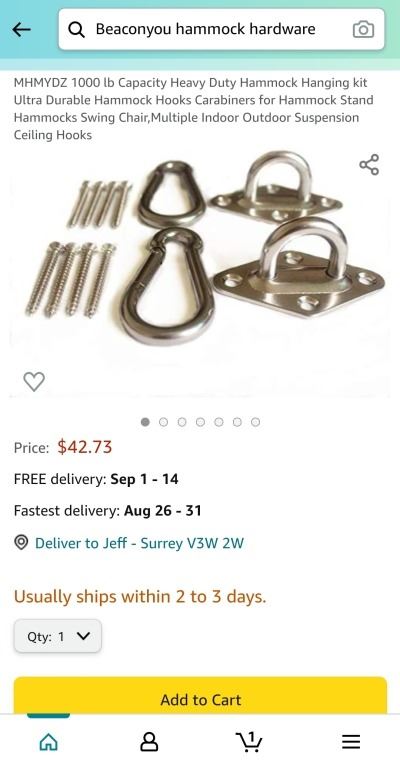
Task: Add to Cart button
Action: click(200, 696)
